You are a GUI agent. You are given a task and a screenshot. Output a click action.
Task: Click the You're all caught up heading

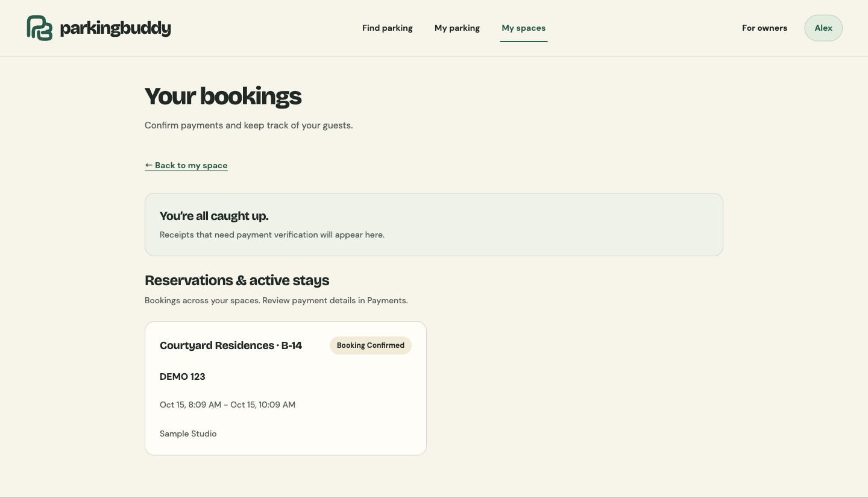[x=214, y=216]
